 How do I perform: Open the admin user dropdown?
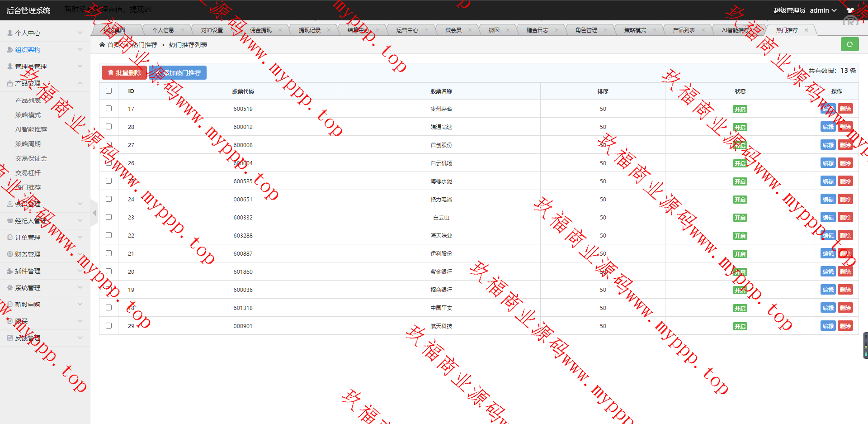[823, 10]
